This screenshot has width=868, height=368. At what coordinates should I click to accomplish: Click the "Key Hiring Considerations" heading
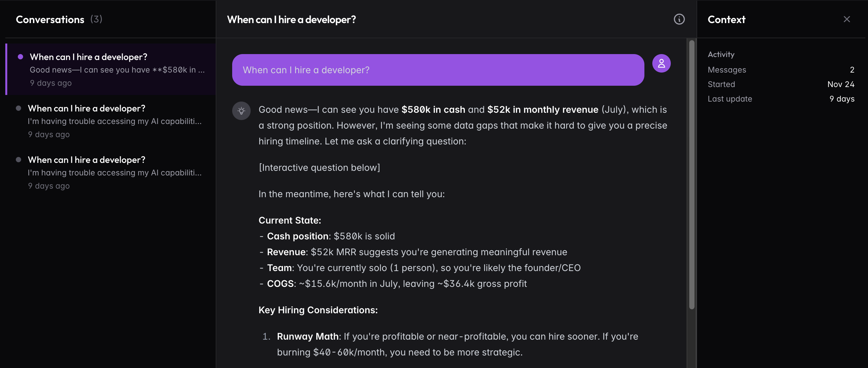(318, 310)
